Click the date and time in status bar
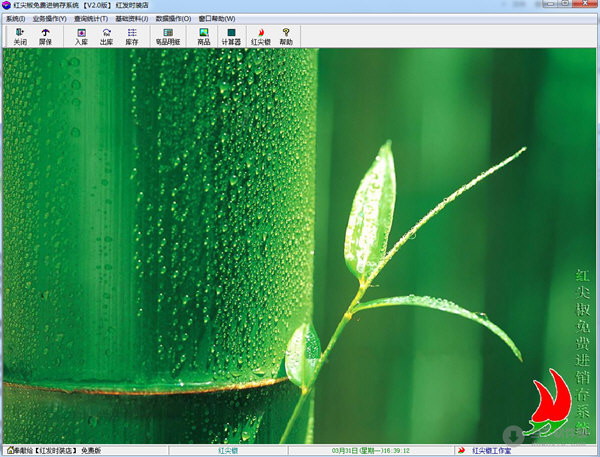 pos(374,450)
